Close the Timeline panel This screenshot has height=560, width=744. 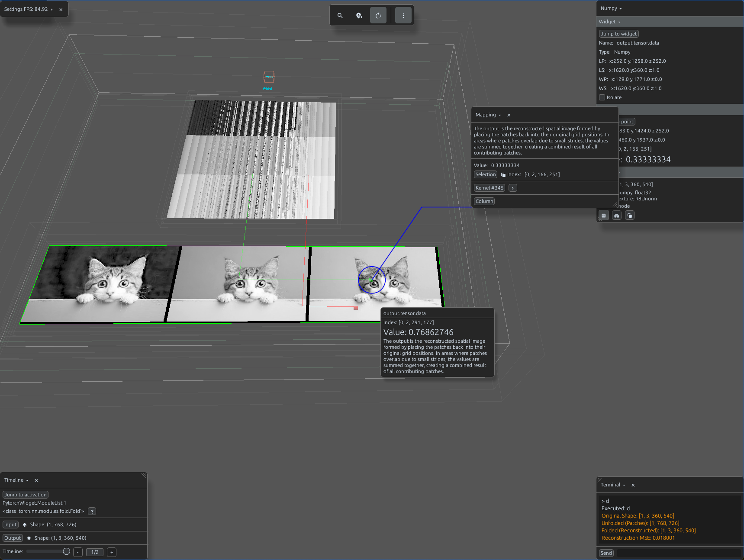click(x=36, y=480)
